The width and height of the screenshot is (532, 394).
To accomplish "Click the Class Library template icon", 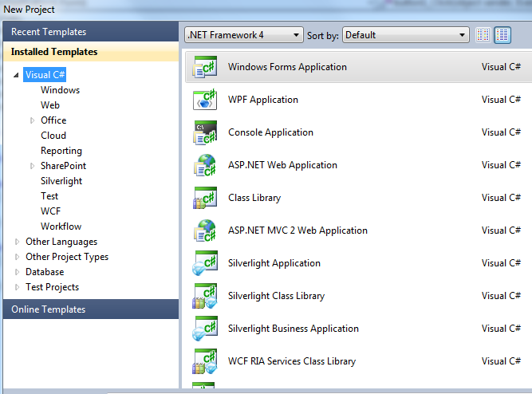I will 205,199.
